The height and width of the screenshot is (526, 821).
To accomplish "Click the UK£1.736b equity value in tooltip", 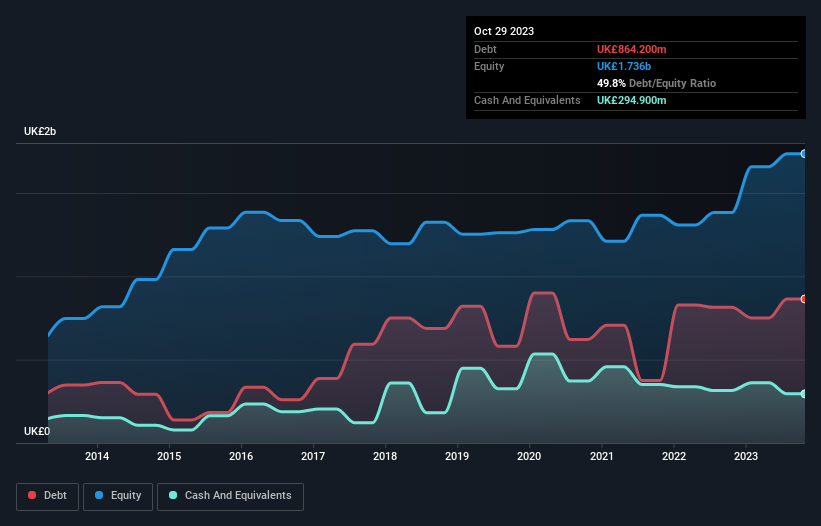I will click(625, 66).
